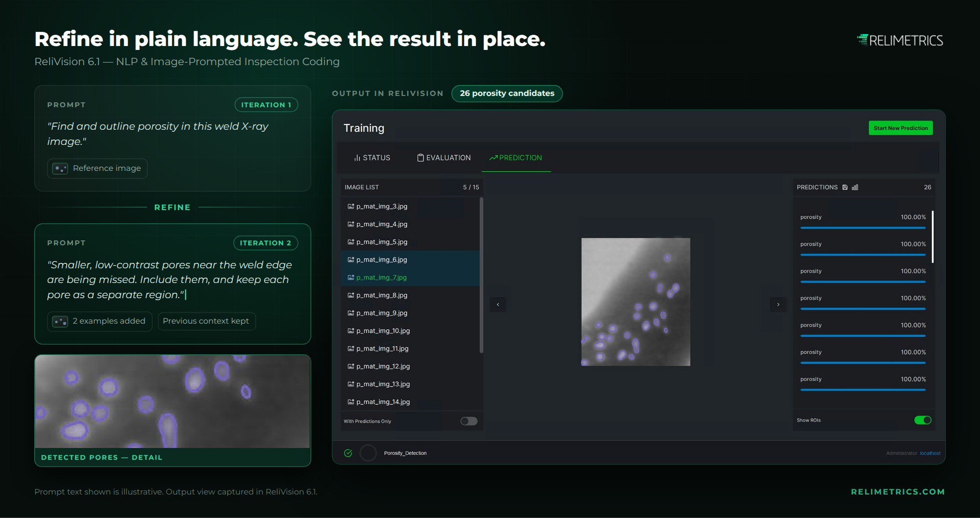Select p_mat_img_9.jpg in image list
The image size is (980, 518).
pyautogui.click(x=410, y=313)
